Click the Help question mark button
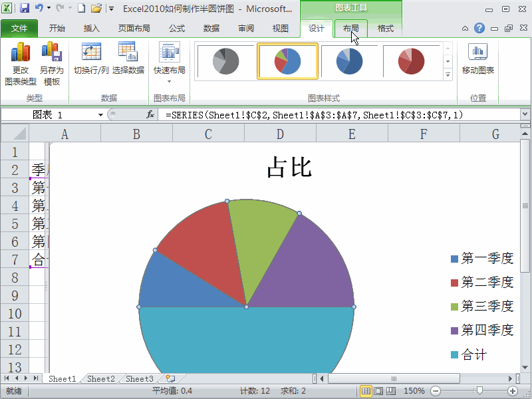 tap(480, 29)
